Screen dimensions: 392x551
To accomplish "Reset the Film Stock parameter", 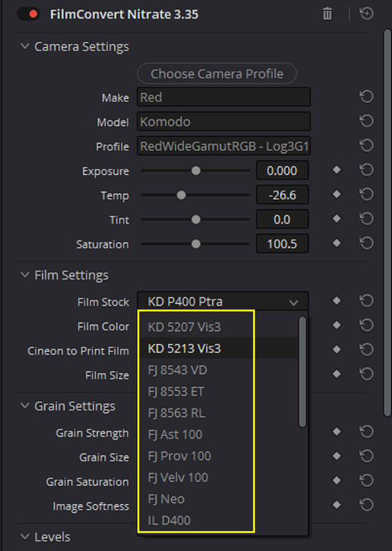I will coord(367,301).
